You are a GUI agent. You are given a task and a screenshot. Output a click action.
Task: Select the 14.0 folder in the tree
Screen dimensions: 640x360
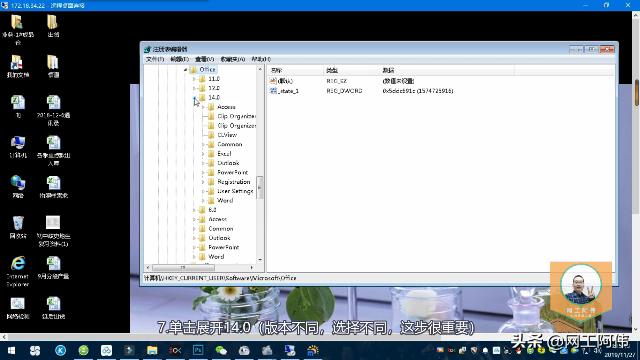[214, 98]
